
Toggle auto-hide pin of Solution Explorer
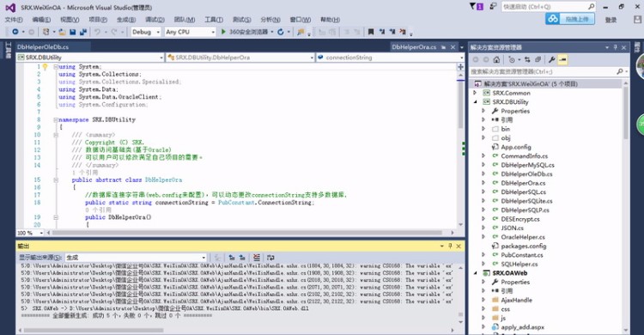tap(616, 47)
